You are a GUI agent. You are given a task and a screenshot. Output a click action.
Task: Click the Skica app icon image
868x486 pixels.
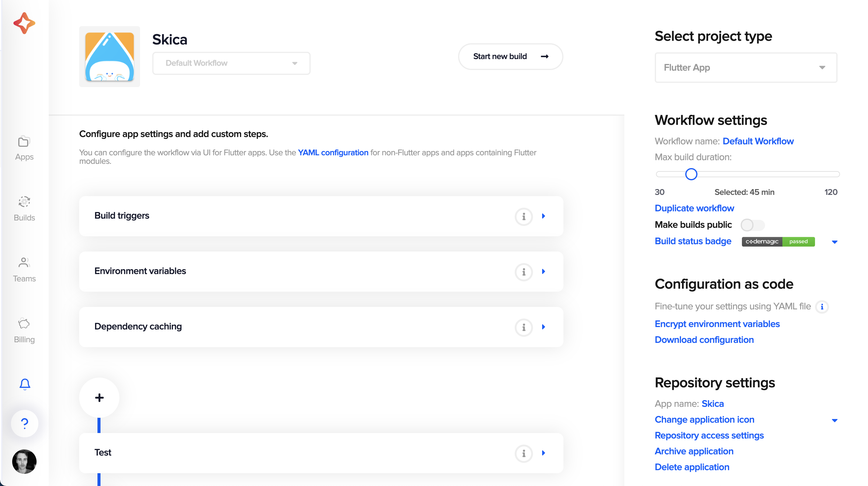coord(110,57)
